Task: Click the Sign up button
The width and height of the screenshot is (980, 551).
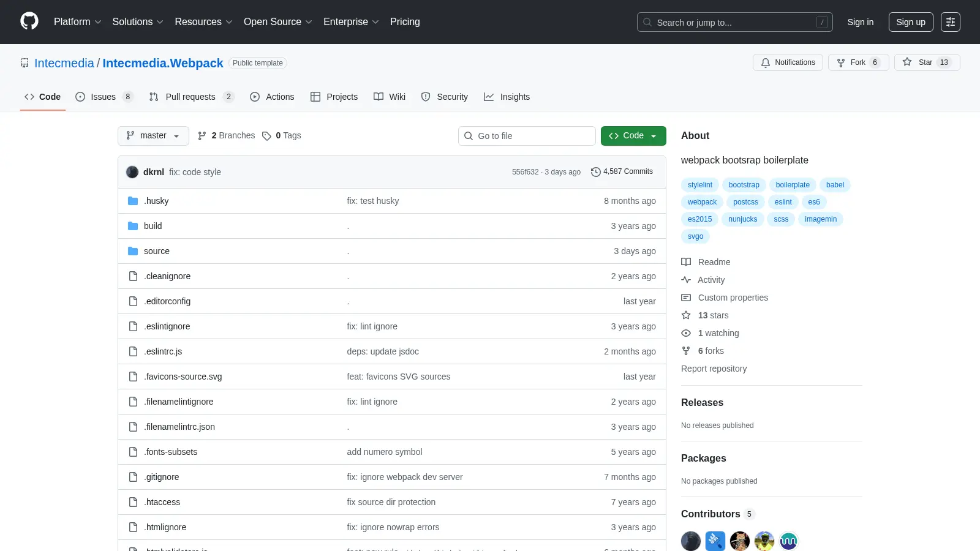Action: (911, 22)
